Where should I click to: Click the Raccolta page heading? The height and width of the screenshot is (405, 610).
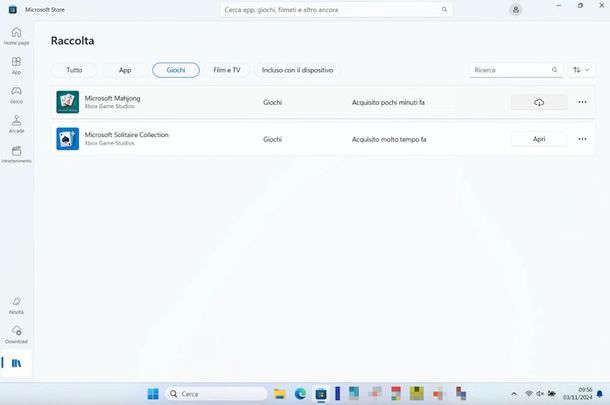[72, 41]
